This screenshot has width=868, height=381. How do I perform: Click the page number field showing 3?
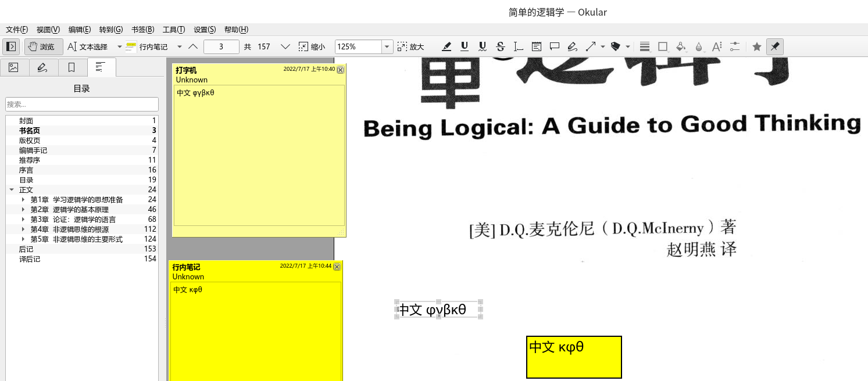point(222,46)
